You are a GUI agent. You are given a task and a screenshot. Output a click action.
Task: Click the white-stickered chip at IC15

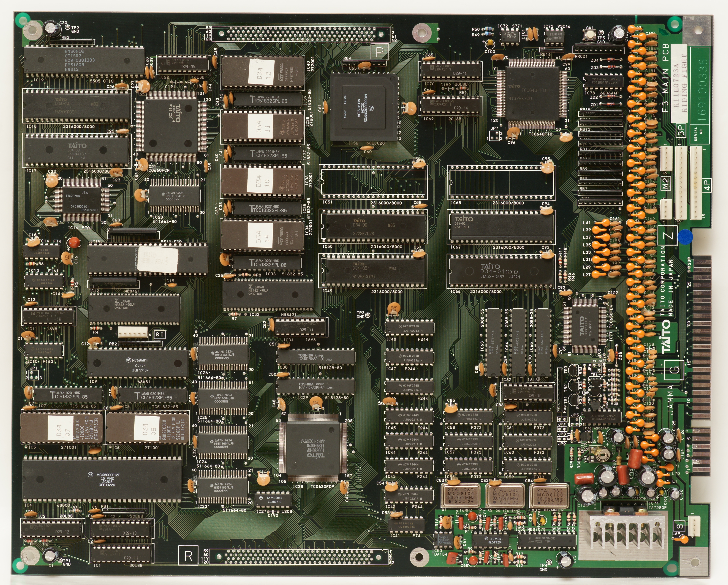(x=148, y=259)
